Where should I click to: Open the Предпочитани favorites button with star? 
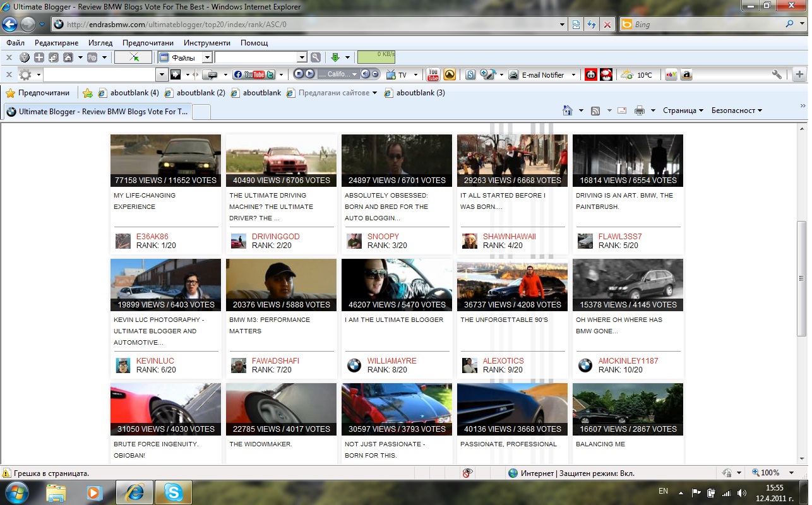click(38, 93)
